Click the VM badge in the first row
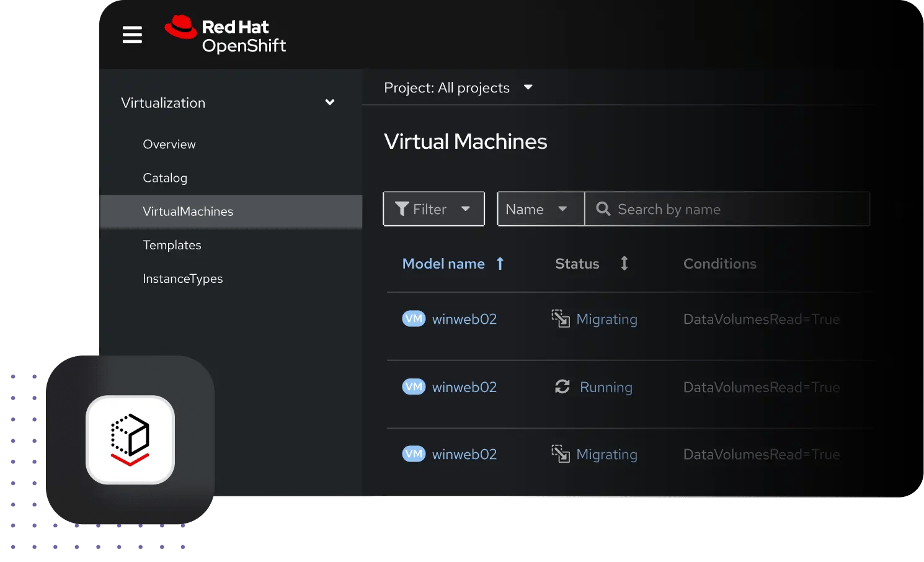The height and width of the screenshot is (562, 924). 414,319
